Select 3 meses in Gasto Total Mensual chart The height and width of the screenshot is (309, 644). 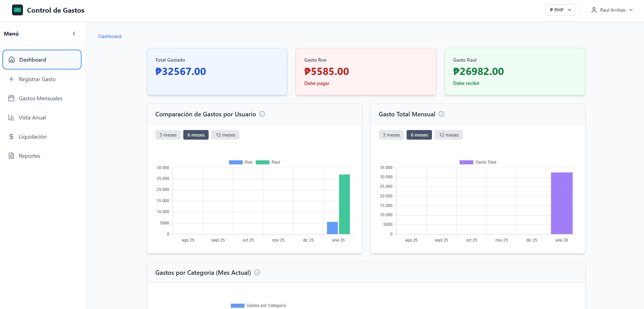391,135
